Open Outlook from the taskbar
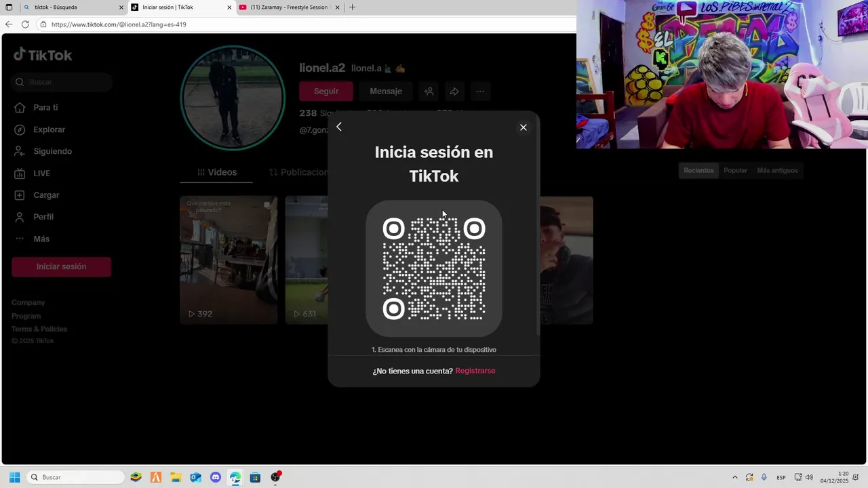868x488 pixels. click(x=195, y=477)
